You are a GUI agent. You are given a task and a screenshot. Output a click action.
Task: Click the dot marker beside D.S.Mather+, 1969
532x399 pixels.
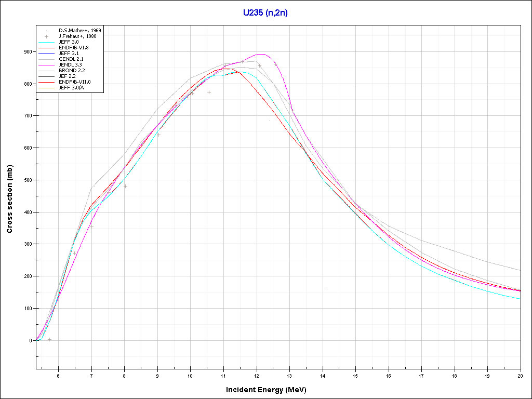(47, 31)
